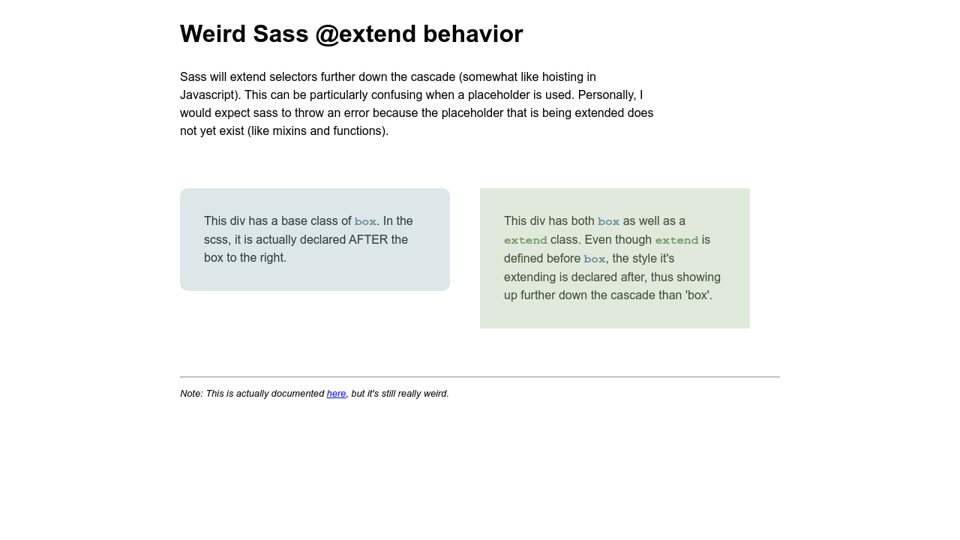Click the "Weird Sass @extend behavior" heading

pyautogui.click(x=351, y=34)
